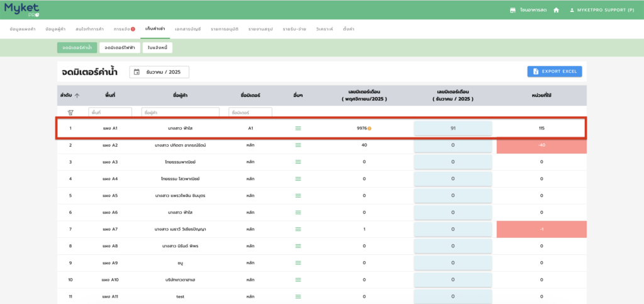Open the การแจ้ง tab with notification badge

[124, 29]
